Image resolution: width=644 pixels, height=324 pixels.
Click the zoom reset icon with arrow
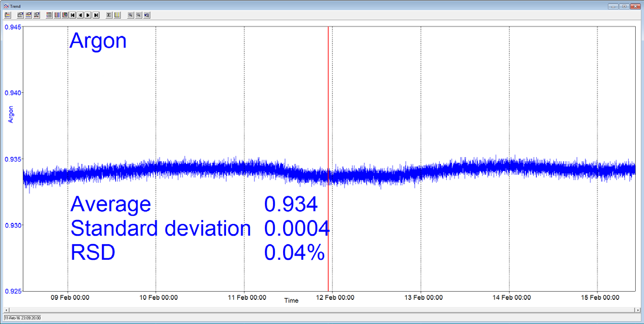(x=147, y=15)
